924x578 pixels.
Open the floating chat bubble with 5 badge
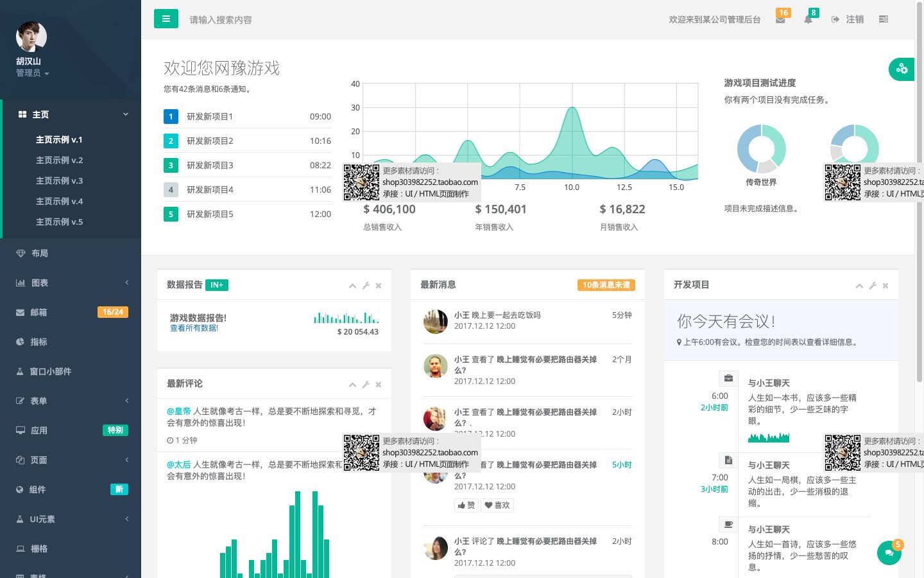pos(889,552)
